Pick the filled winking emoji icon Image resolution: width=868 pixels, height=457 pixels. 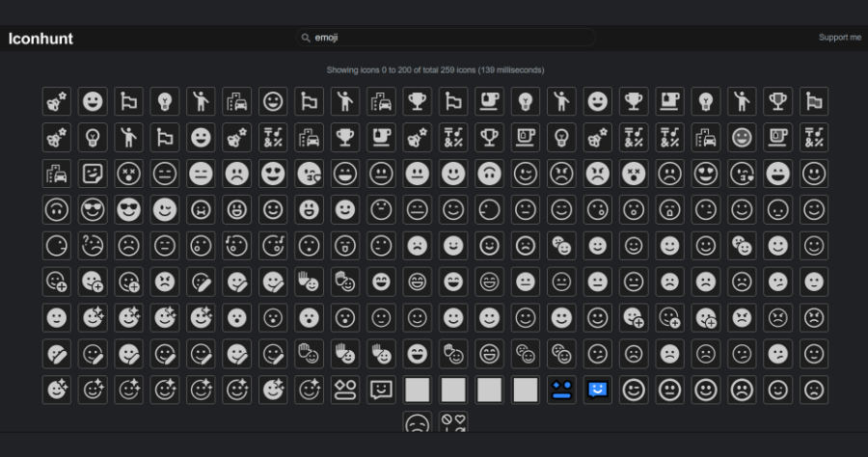click(x=164, y=209)
